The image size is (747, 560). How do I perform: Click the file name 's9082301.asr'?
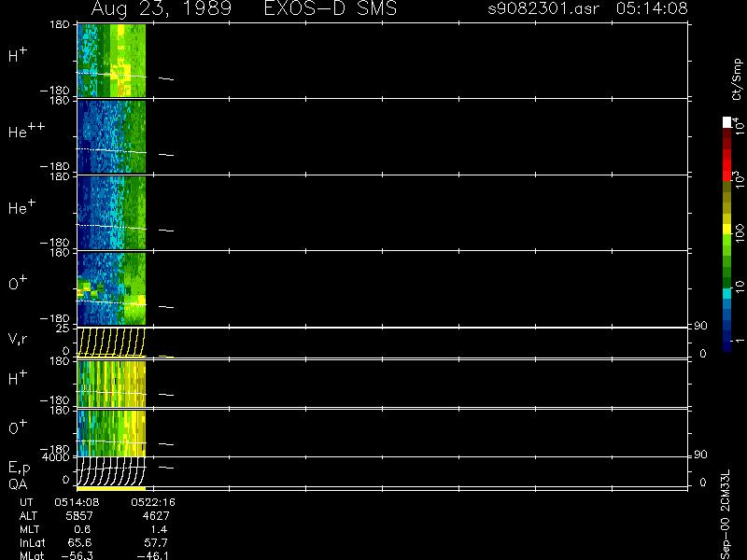click(x=543, y=8)
